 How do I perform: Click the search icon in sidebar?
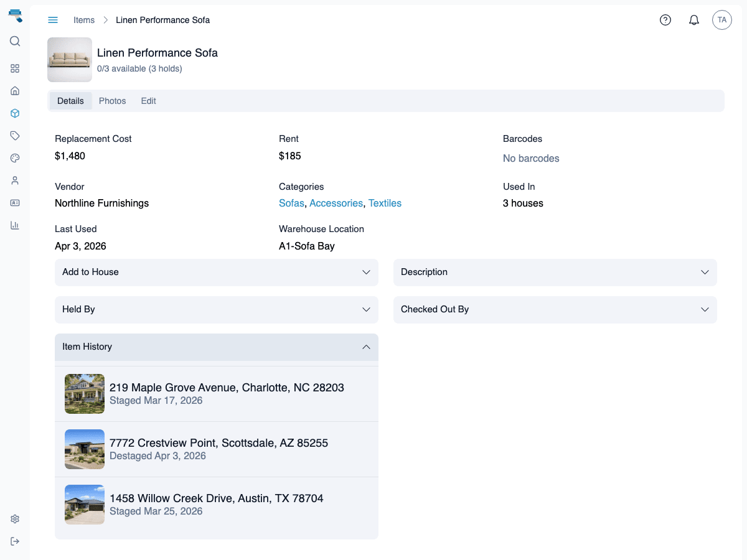[15, 41]
